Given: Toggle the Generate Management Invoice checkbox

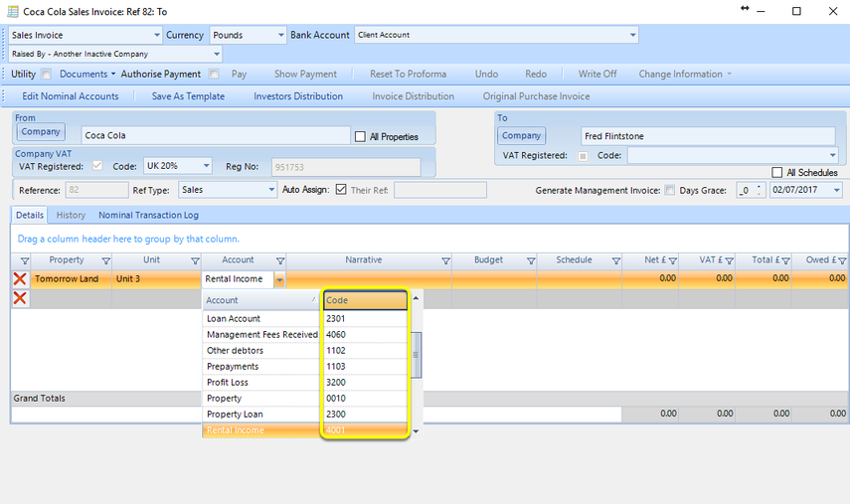Looking at the screenshot, I should click(x=670, y=190).
